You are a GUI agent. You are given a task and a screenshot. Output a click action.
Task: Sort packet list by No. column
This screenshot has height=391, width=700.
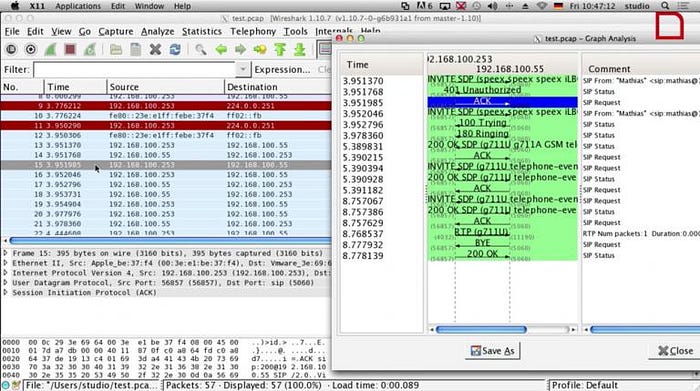[22, 87]
